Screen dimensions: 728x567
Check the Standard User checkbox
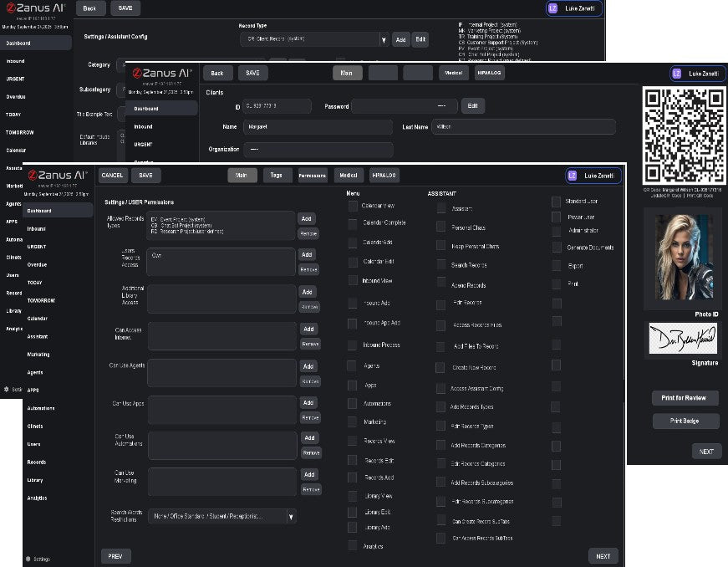[x=556, y=202]
